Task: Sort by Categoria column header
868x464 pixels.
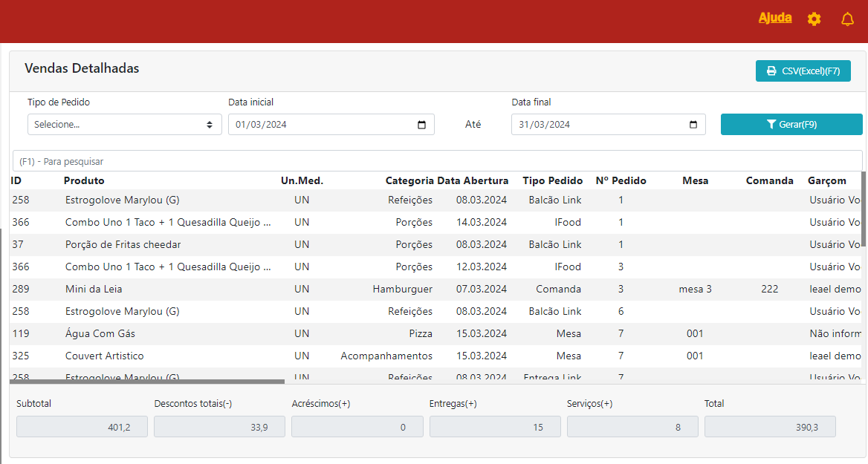Action: (409, 180)
